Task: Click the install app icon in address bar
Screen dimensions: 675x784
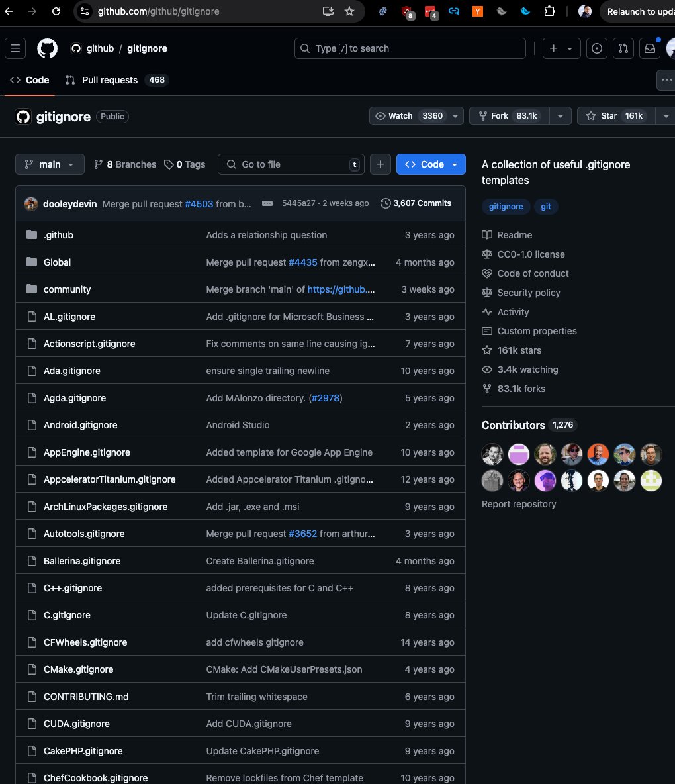Action: (x=328, y=11)
